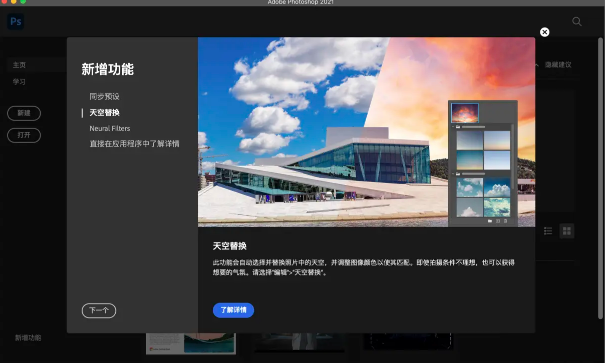Click the Photoshop Ps logo icon
The width and height of the screenshot is (605, 363).
15,21
